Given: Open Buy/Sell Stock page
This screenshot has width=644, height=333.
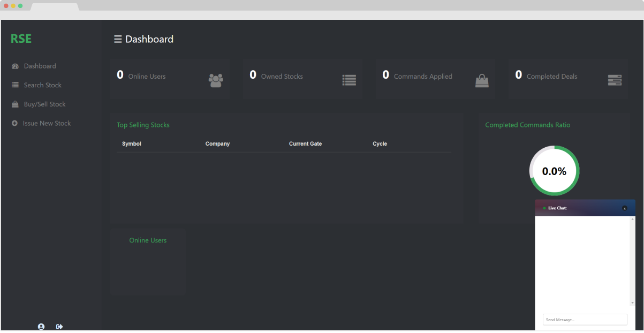Looking at the screenshot, I should coord(44,104).
